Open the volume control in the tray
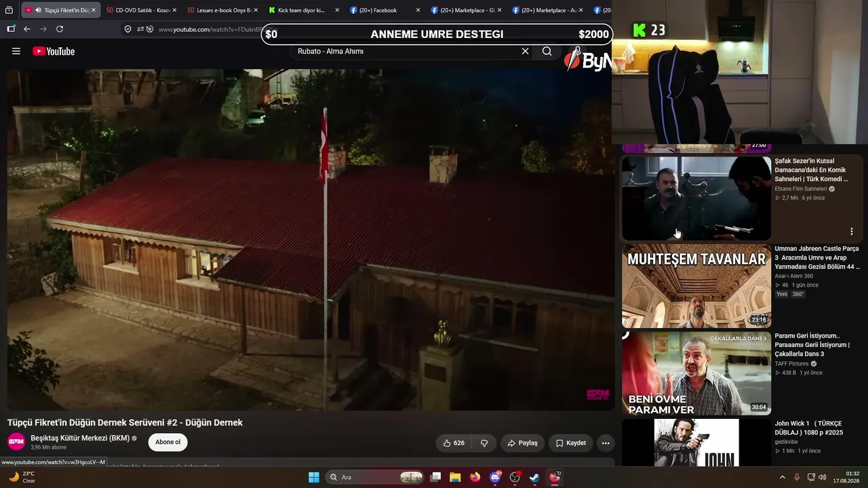The width and height of the screenshot is (868, 488). [822, 477]
